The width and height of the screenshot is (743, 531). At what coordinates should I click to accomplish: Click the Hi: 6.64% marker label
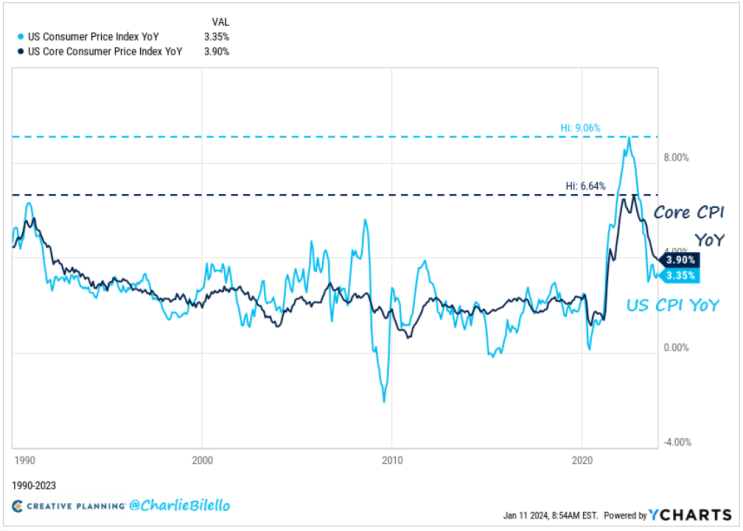click(x=585, y=186)
